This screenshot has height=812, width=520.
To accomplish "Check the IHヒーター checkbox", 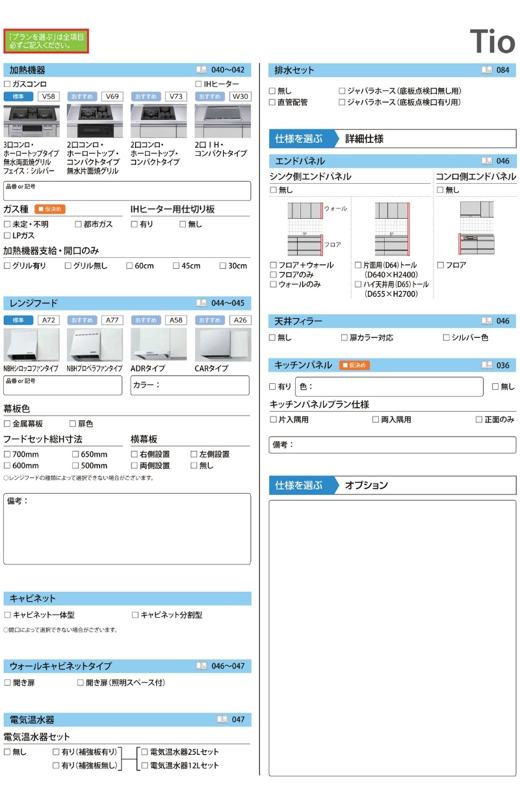I will pyautogui.click(x=198, y=84).
